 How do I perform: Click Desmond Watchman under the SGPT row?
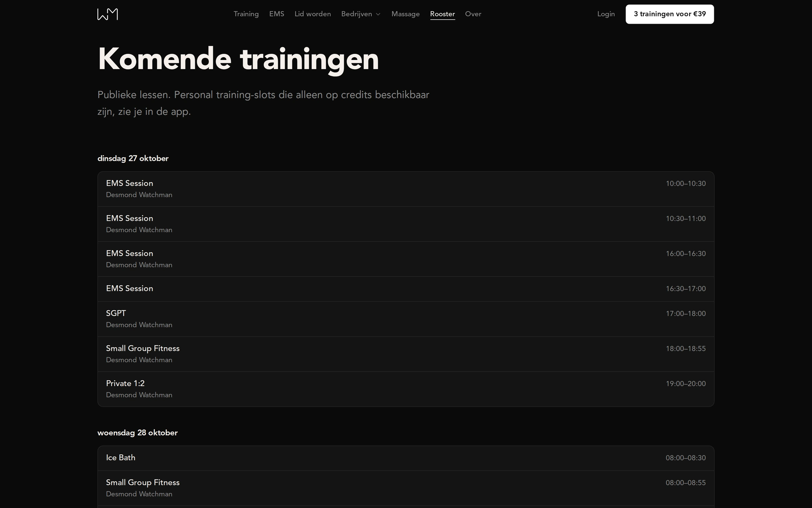pos(139,325)
